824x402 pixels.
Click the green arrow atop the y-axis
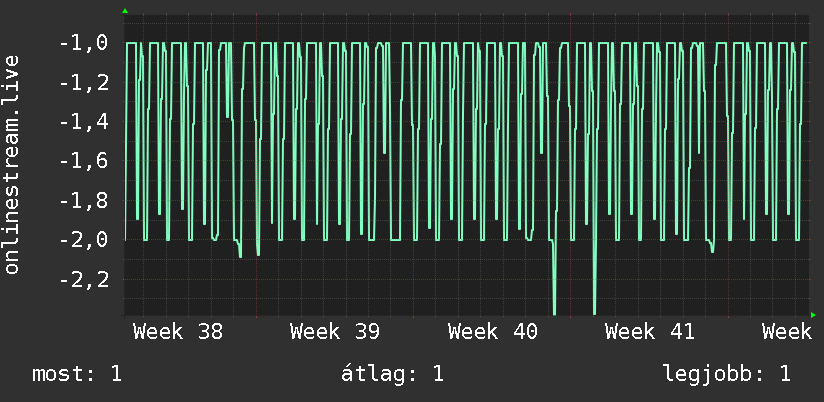[x=125, y=11]
